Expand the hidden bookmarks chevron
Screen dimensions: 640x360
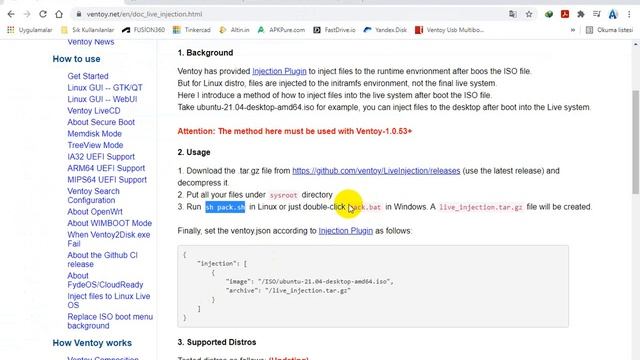click(573, 30)
